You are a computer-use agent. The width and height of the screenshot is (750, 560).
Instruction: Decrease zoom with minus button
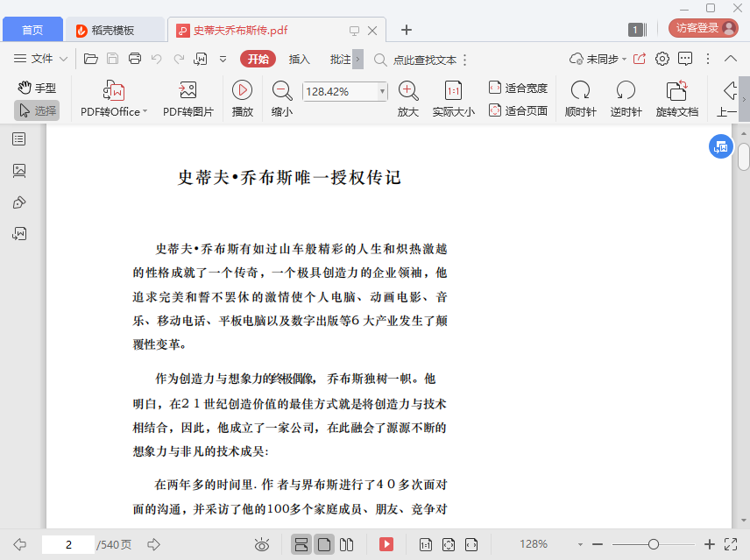pos(598,544)
